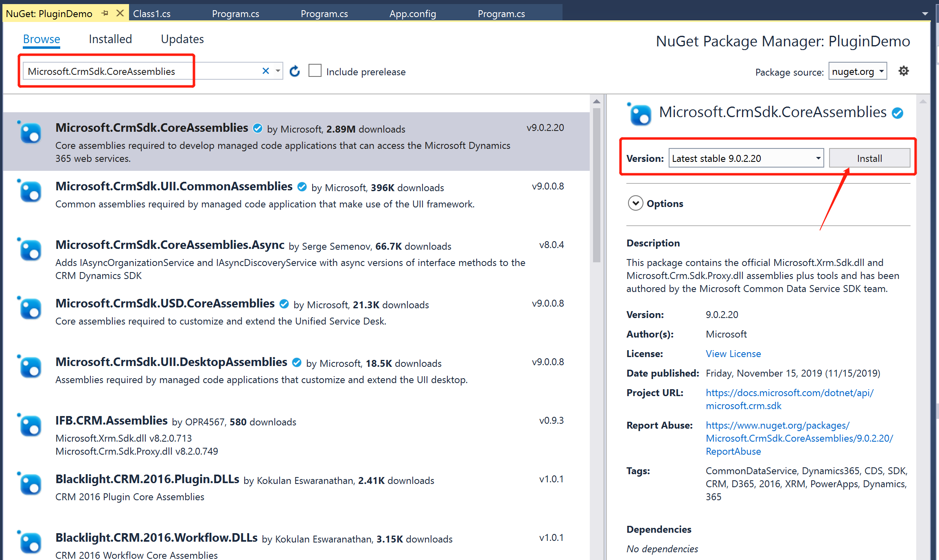Image resolution: width=939 pixels, height=560 pixels.
Task: Switch to the Updates tab
Action: [x=182, y=39]
